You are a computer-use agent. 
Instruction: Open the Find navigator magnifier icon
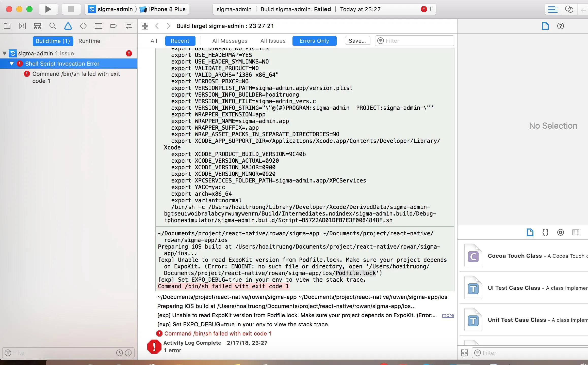point(53,26)
